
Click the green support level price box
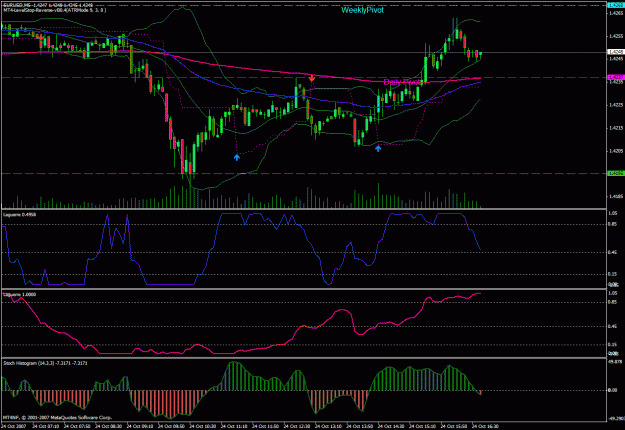click(x=615, y=173)
